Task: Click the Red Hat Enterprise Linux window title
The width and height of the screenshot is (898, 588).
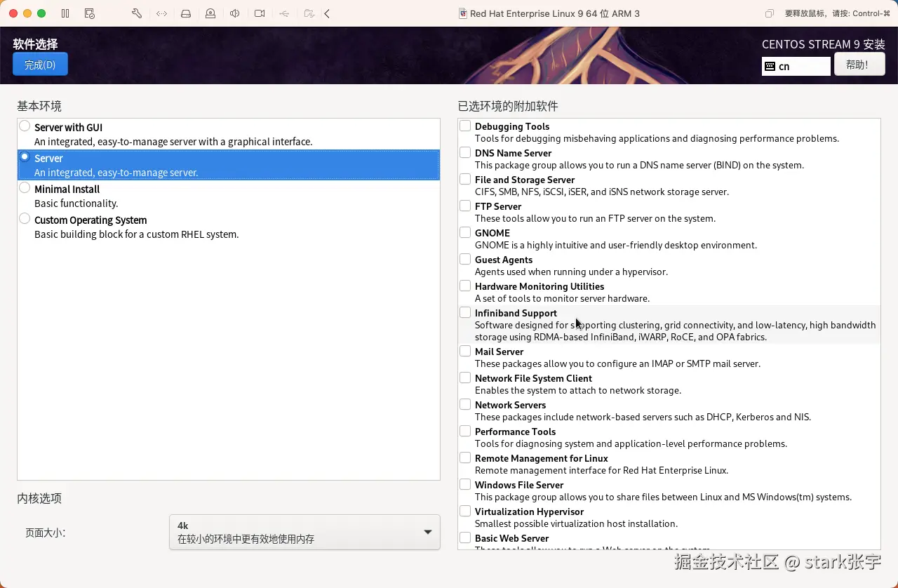Action: [x=555, y=13]
